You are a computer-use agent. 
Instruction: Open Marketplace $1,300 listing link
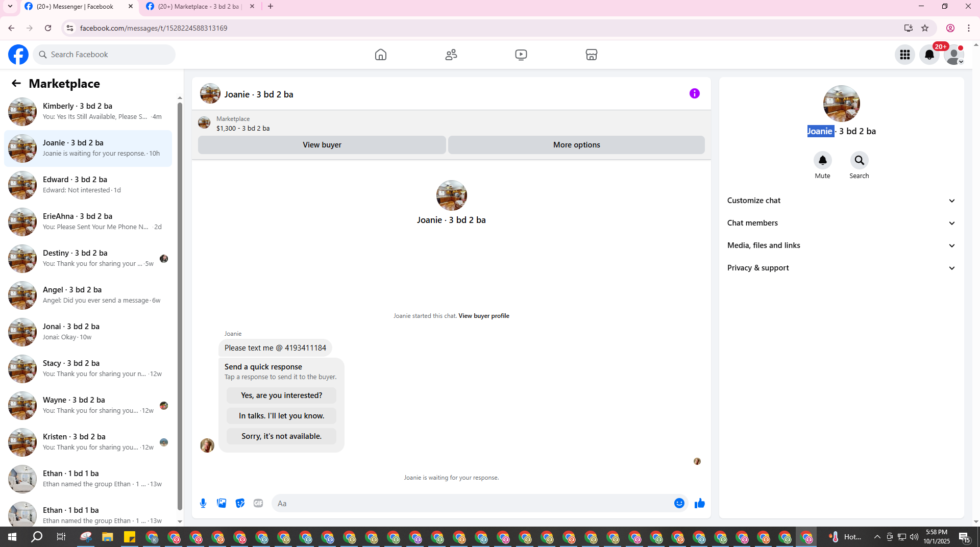(243, 128)
